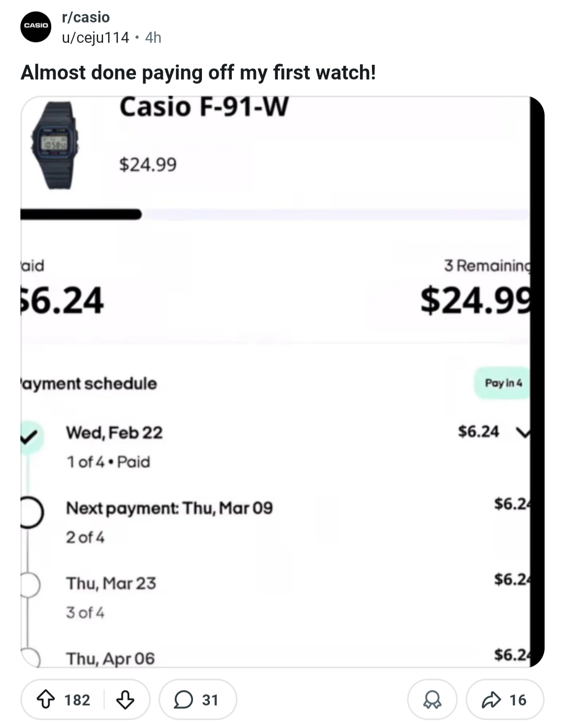Upvote the Casio post
This screenshot has width=565, height=728.
pyautogui.click(x=46, y=699)
